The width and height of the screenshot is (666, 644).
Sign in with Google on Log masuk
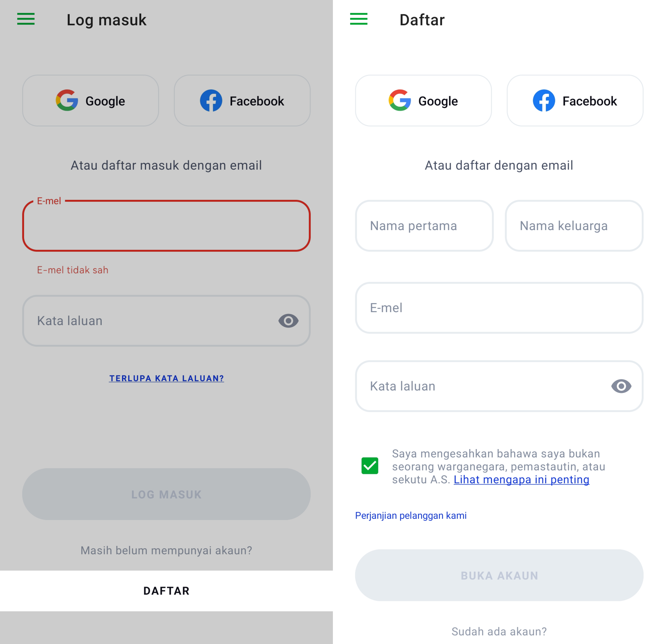pos(91,101)
